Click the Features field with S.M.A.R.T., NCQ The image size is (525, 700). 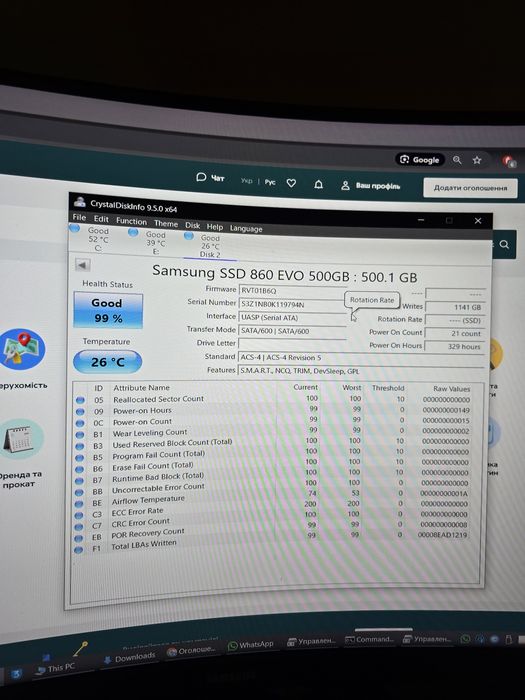(362, 371)
